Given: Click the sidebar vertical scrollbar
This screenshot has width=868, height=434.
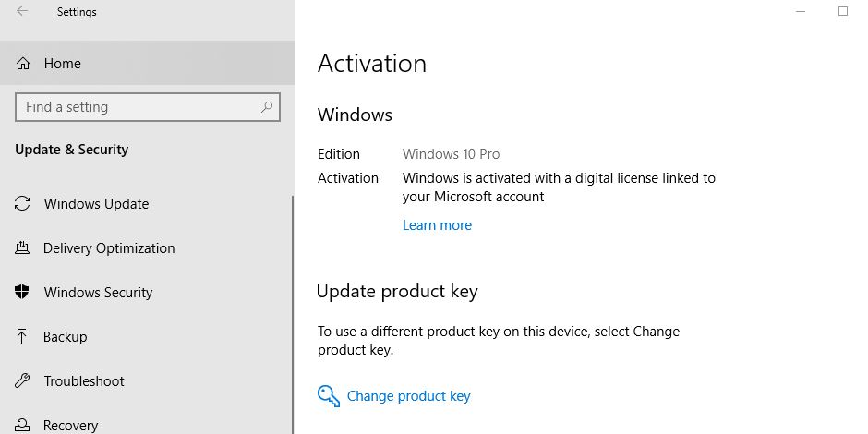Looking at the screenshot, I should click(x=294, y=315).
